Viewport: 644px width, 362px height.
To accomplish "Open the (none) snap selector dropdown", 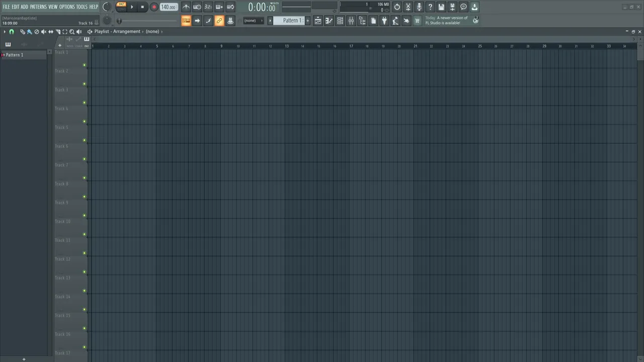I will 254,21.
